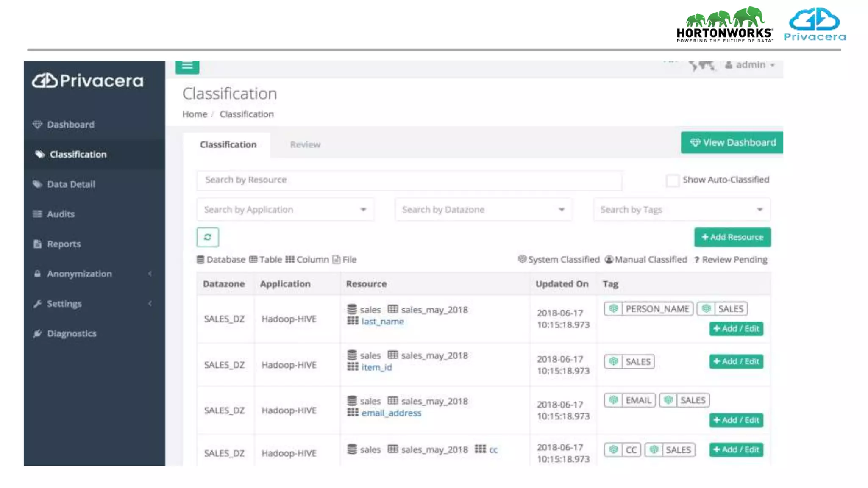Screen dimensions: 868x488
Task: Click the Audits sidebar item
Action: [61, 214]
